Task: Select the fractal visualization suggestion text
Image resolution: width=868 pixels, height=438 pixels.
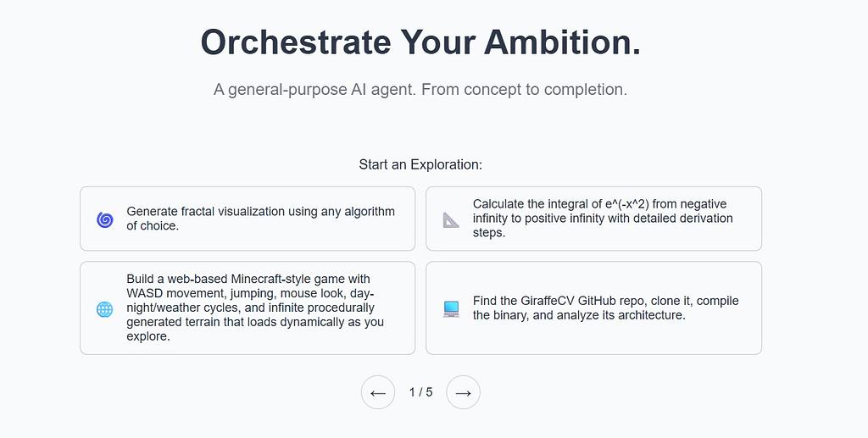Action: [260, 212]
